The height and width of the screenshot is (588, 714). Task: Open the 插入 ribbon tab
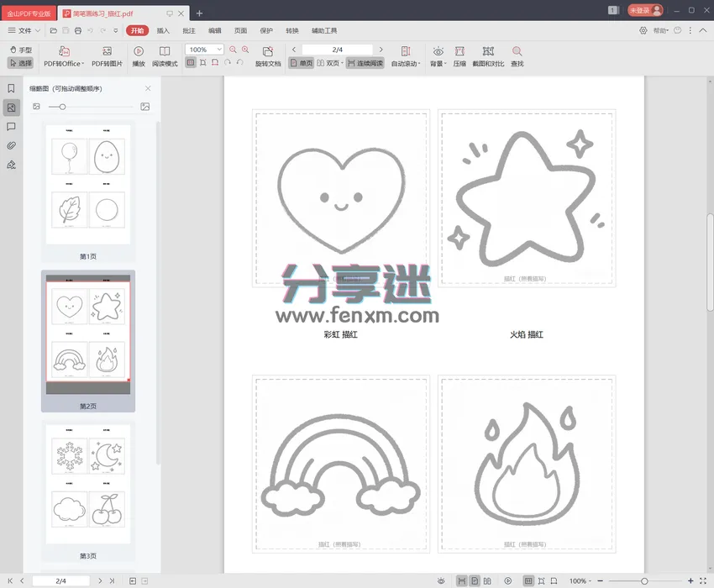click(163, 30)
